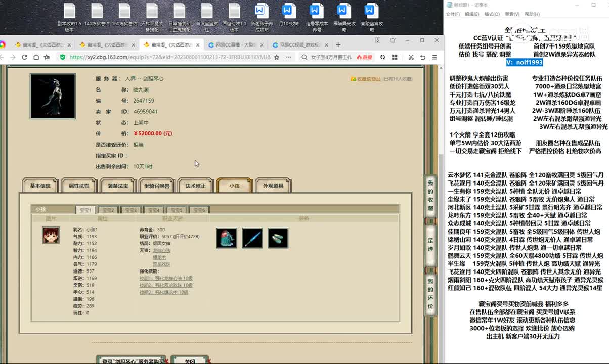
Task: Switch to the 坐骑召唤兽 tab
Action: click(x=157, y=186)
